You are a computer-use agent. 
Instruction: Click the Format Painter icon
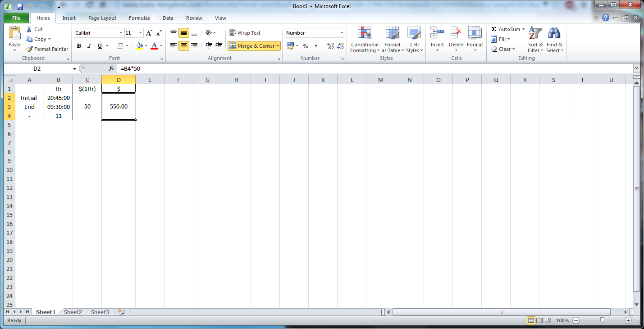coord(30,49)
